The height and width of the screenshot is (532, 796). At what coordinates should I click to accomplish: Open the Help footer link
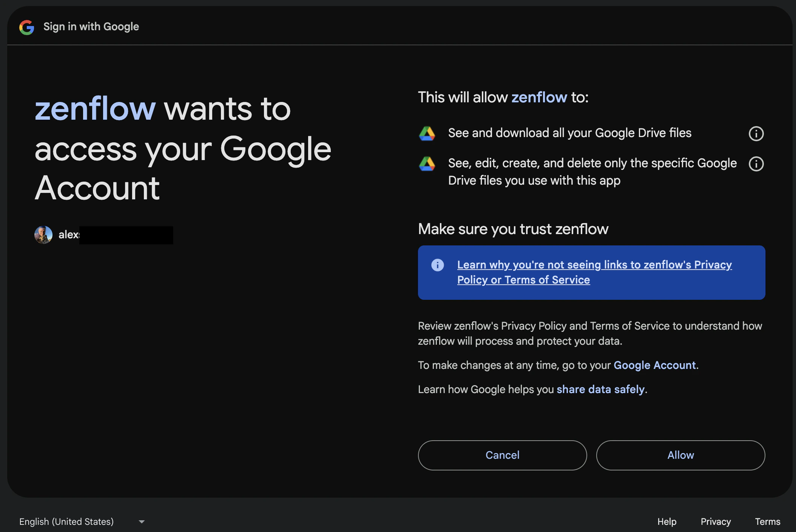(667, 521)
